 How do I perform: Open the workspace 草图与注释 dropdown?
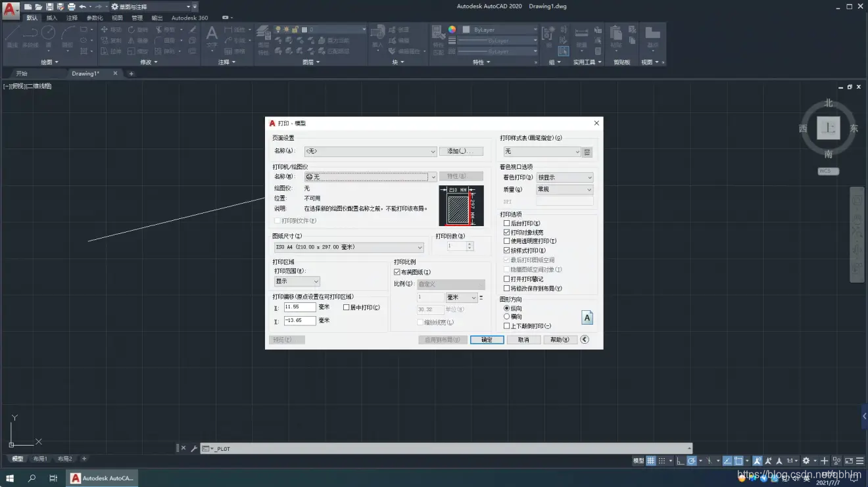(x=150, y=7)
